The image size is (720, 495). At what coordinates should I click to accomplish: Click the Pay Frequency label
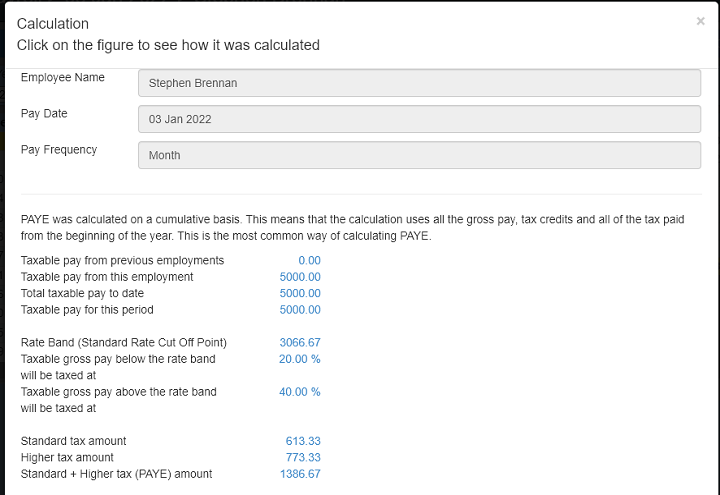59,149
